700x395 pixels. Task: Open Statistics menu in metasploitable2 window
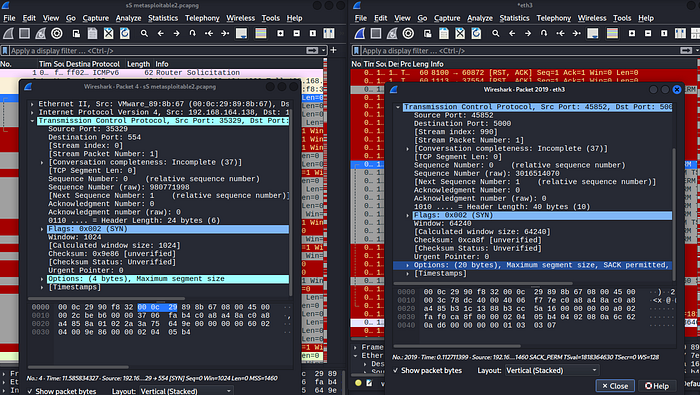[x=163, y=18]
